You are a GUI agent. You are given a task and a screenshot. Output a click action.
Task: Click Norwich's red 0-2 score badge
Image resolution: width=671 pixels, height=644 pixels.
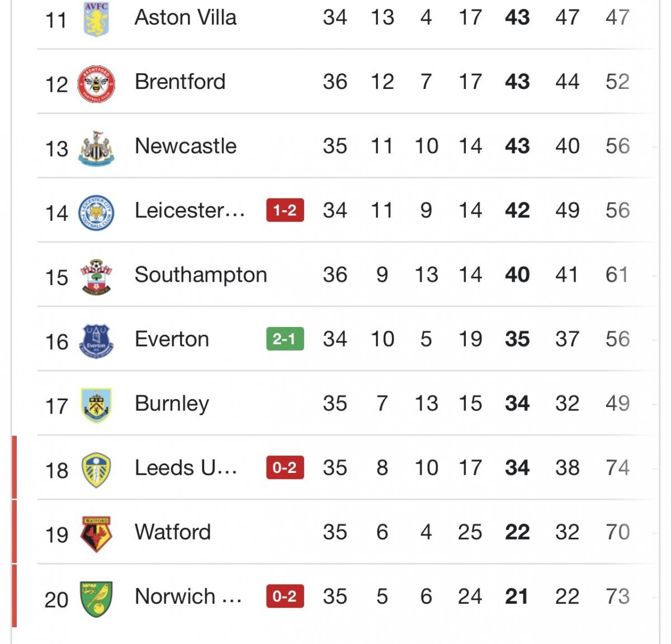(285, 596)
